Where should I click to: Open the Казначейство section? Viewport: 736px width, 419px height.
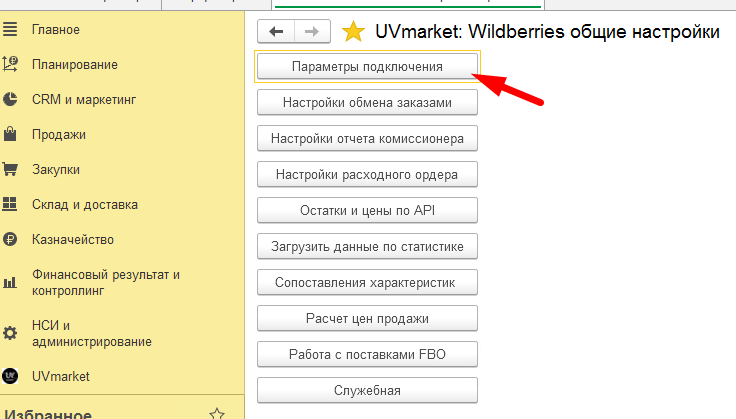click(73, 240)
